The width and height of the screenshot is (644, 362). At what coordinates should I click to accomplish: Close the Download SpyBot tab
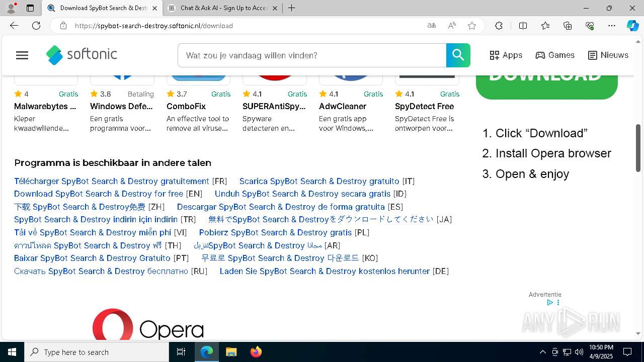point(154,8)
